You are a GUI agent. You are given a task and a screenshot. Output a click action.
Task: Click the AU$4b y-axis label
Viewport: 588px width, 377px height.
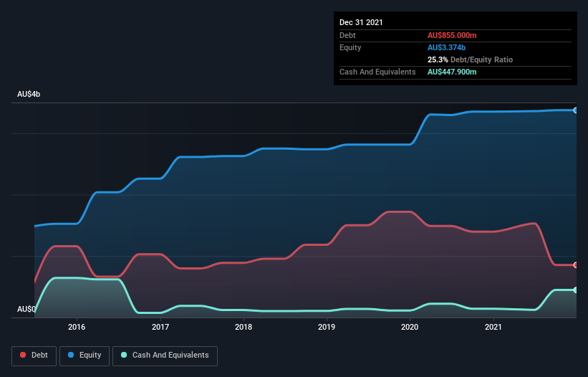click(x=29, y=94)
